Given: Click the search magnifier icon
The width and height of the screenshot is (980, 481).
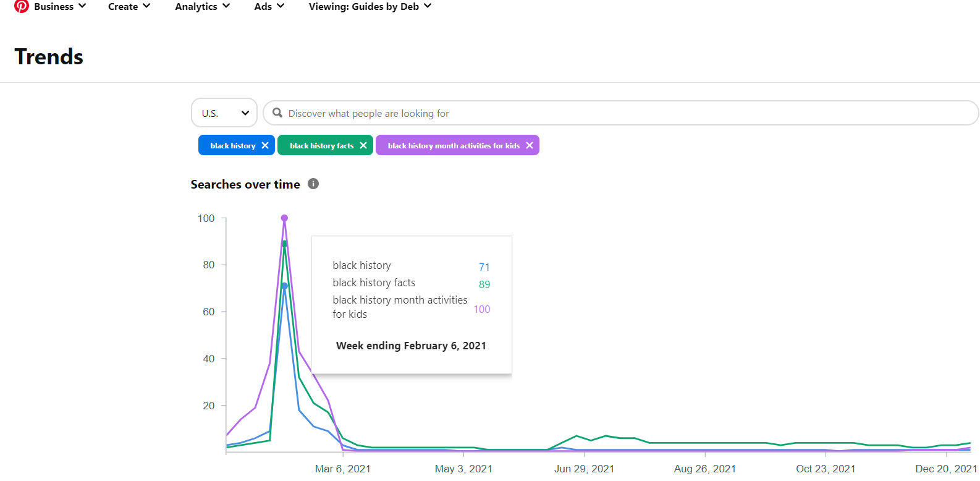Looking at the screenshot, I should (277, 113).
